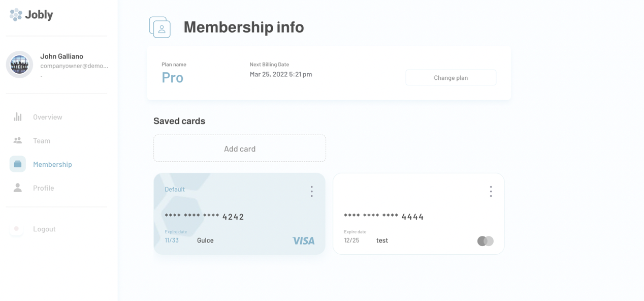
Task: Click the Jobly logo icon
Action: point(16,15)
